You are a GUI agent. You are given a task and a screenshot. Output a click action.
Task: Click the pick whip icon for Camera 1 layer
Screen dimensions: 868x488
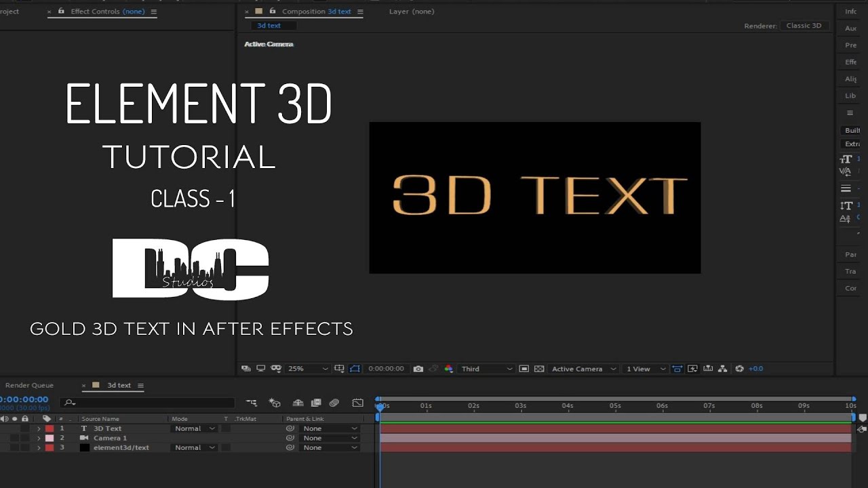[x=290, y=438]
